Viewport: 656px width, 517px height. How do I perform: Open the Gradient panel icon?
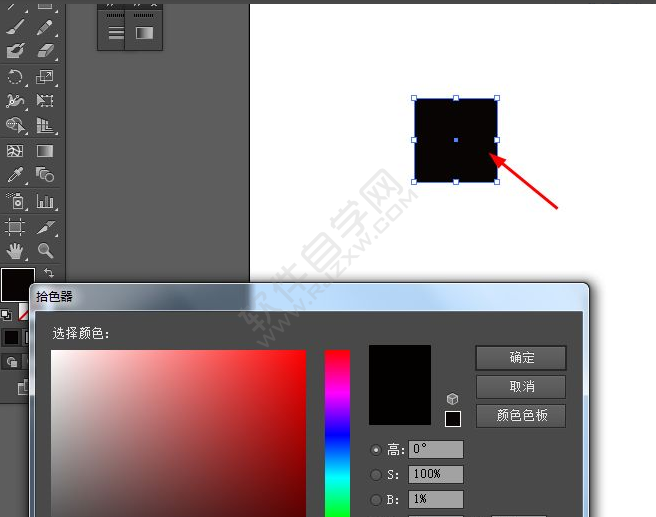[x=144, y=33]
